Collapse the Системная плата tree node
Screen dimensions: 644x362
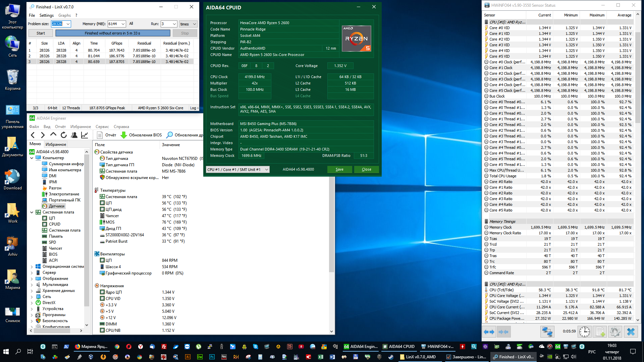click(32, 212)
